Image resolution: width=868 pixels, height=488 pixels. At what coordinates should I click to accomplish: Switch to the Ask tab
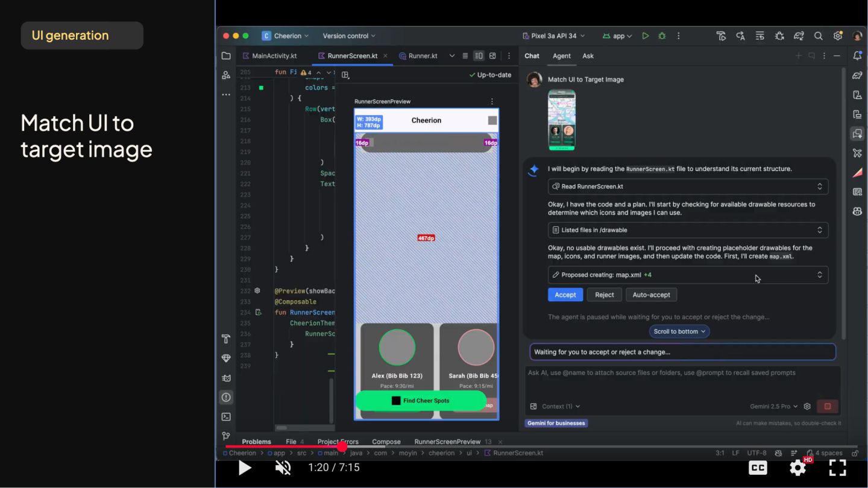click(x=588, y=56)
